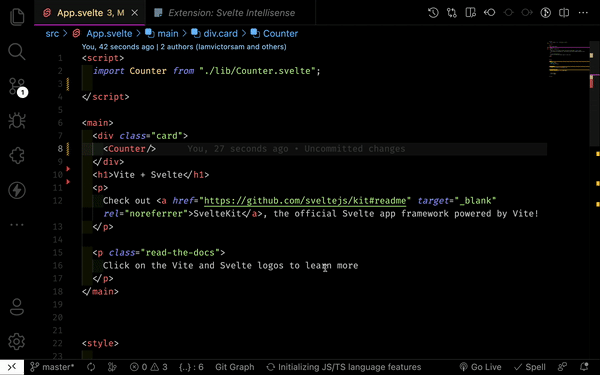
Task: Open More Actions ellipsis in editor toolbar
Action: click(x=583, y=13)
